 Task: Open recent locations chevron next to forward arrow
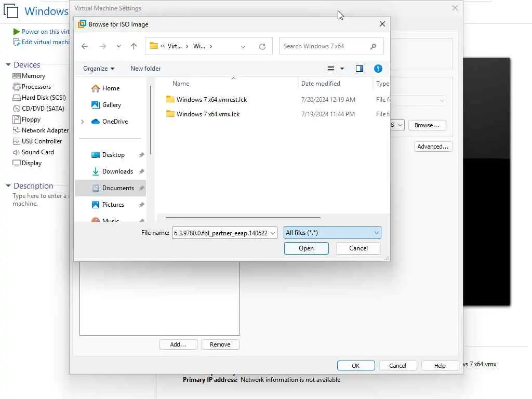coord(118,46)
